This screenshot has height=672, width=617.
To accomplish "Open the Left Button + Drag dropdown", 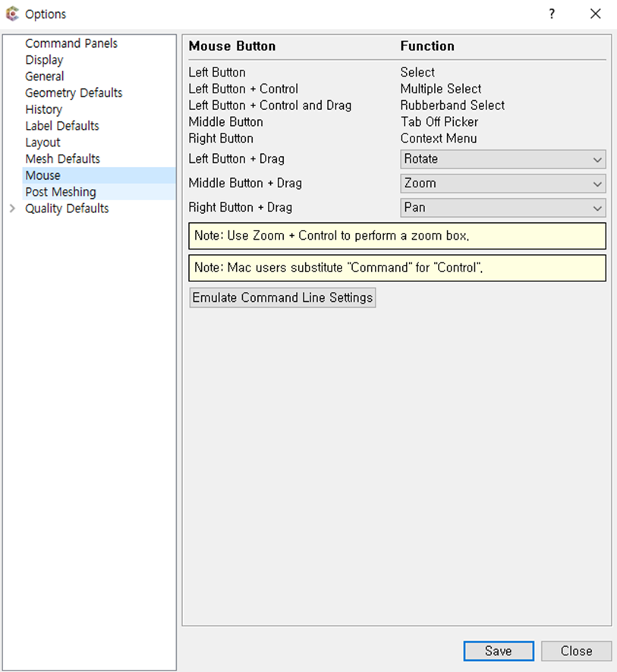I will [x=503, y=159].
